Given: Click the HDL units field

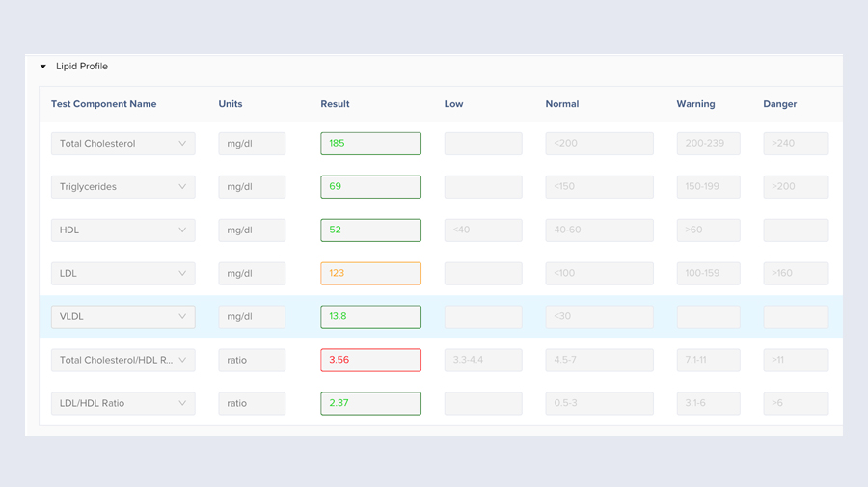Looking at the screenshot, I should pyautogui.click(x=252, y=230).
